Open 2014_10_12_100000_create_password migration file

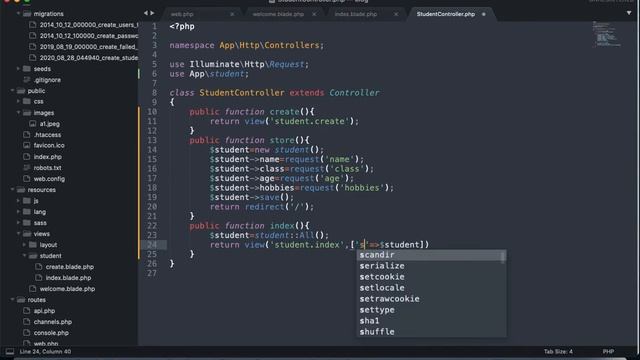(89, 36)
